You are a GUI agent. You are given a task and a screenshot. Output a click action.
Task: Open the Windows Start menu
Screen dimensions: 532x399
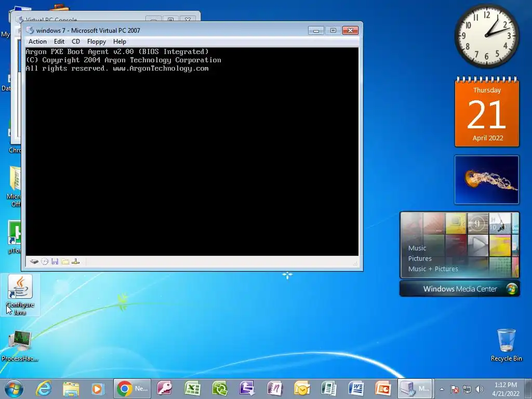(14, 389)
